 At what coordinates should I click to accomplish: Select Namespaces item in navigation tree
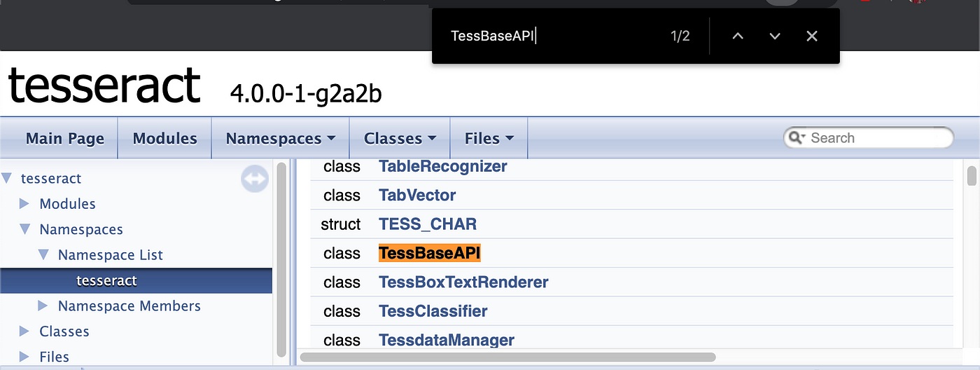[x=81, y=229]
